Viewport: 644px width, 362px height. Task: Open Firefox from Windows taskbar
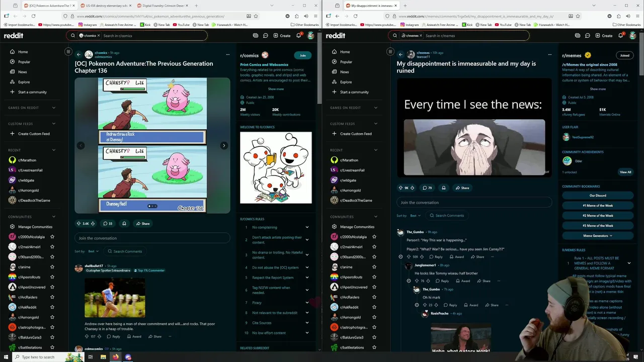point(116,357)
